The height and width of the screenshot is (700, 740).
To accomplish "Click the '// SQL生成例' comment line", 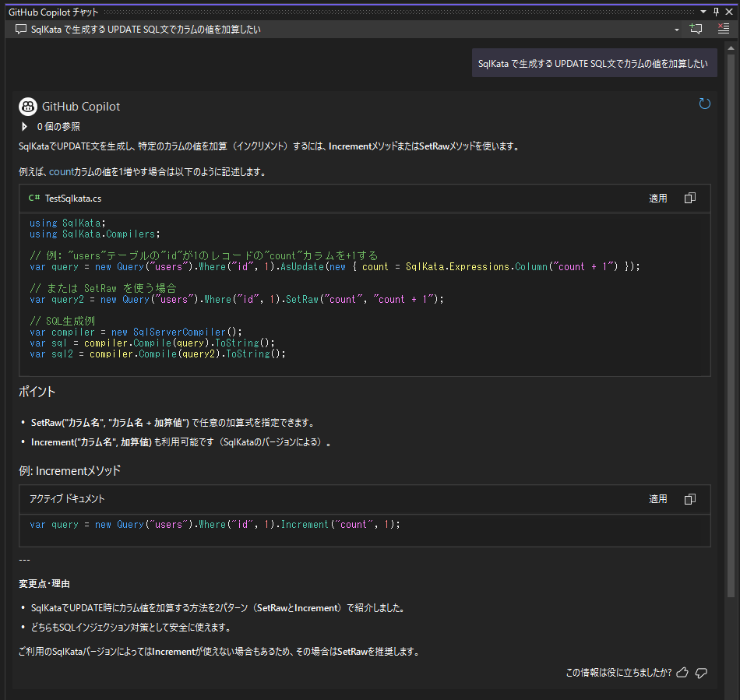I will pyautogui.click(x=62, y=322).
